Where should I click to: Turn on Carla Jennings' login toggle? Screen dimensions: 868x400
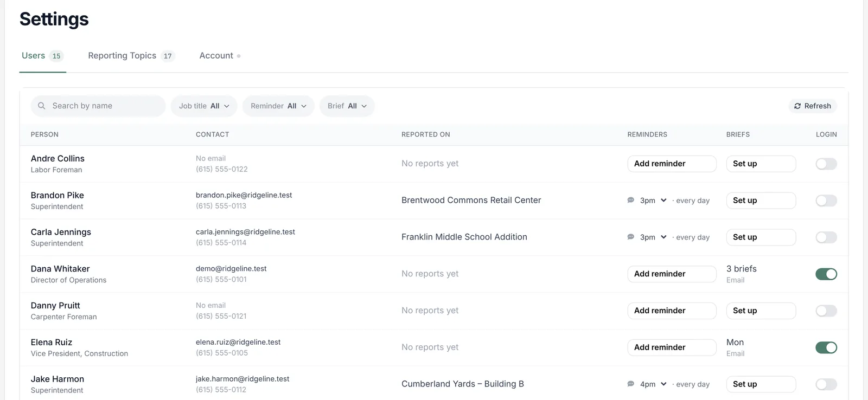tap(826, 237)
